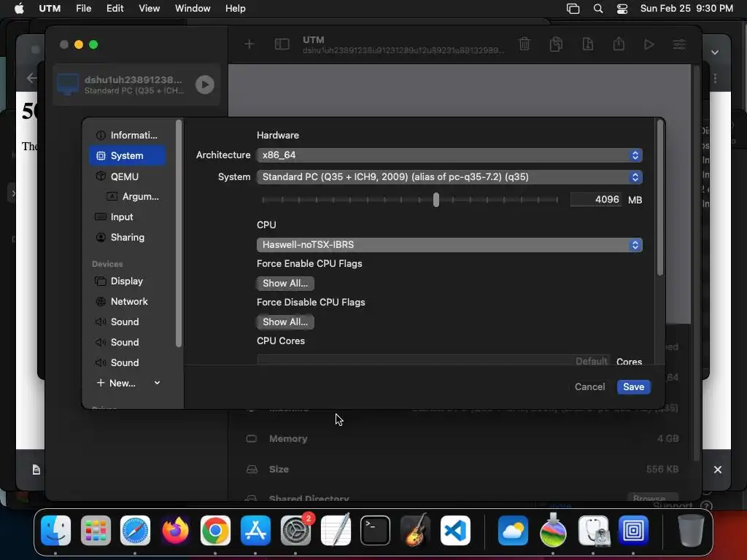Show all Force Enable CPU Flags
The width and height of the screenshot is (747, 560).
click(285, 284)
